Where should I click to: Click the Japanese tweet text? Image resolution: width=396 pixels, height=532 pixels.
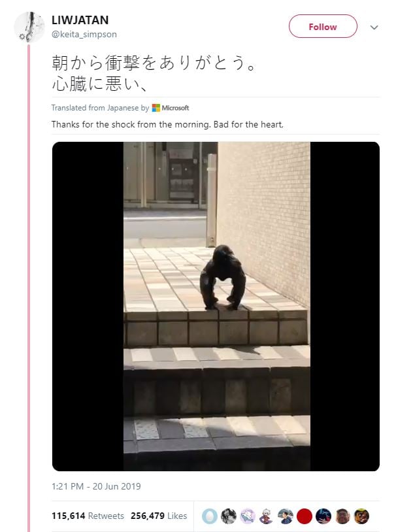(154, 73)
